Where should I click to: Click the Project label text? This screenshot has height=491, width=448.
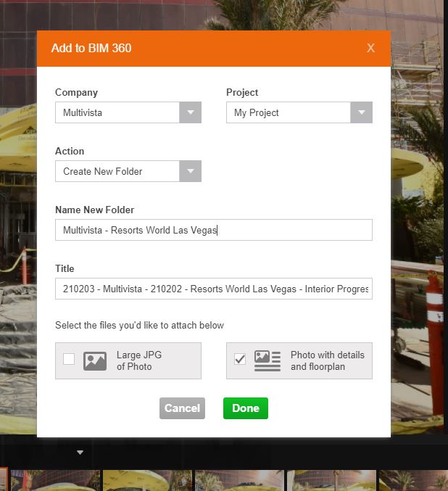(x=242, y=92)
